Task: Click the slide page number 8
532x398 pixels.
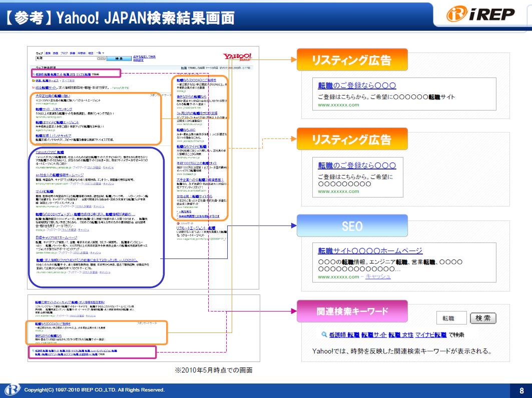Action: pyautogui.click(x=522, y=390)
